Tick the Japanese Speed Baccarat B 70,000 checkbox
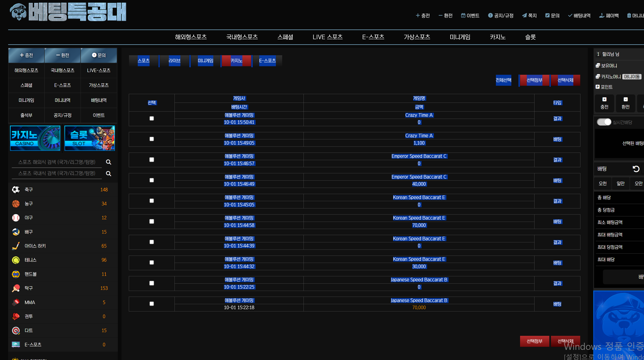The image size is (644, 360). pyautogui.click(x=152, y=304)
